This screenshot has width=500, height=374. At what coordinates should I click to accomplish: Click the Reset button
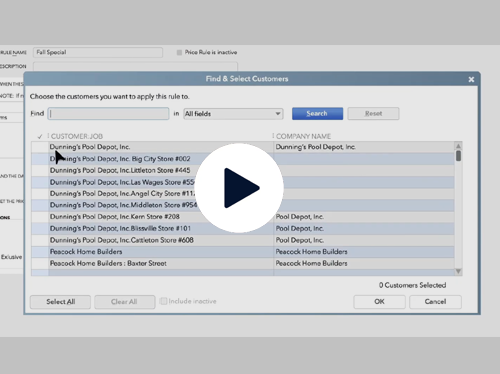373,114
